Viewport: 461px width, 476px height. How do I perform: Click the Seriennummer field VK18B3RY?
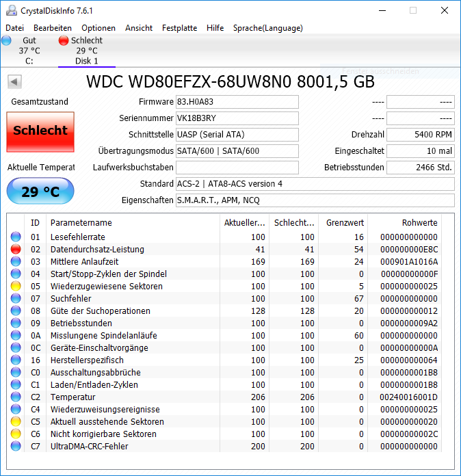click(x=237, y=118)
